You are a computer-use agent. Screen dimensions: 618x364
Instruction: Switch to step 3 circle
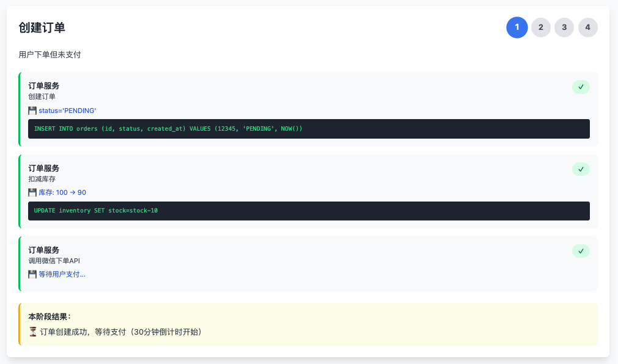pyautogui.click(x=564, y=27)
